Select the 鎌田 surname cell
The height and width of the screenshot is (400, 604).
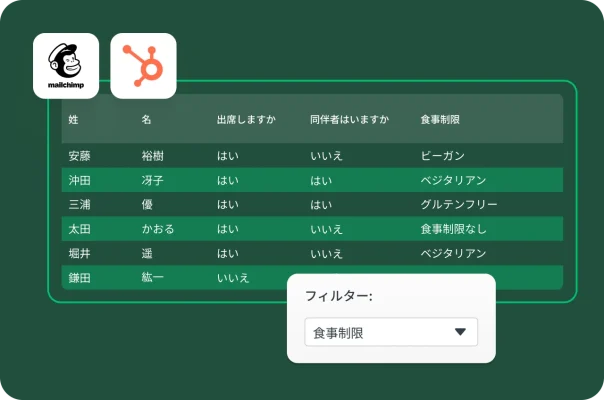[79, 277]
